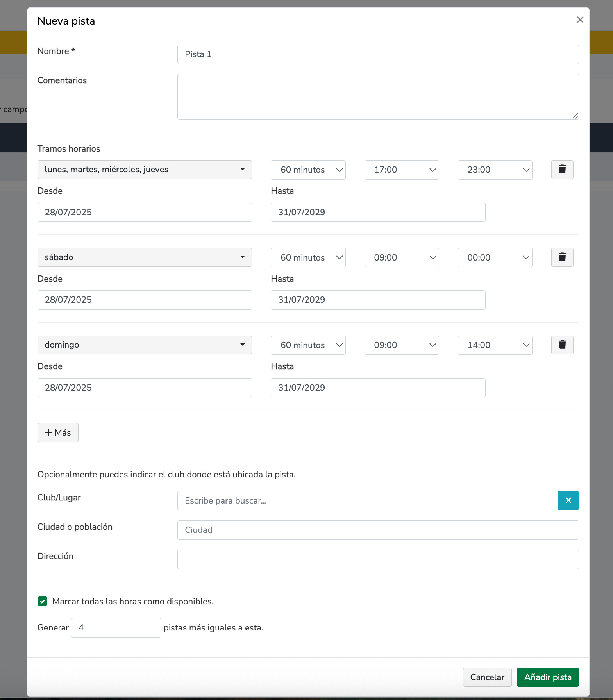This screenshot has height=700, width=613.
Task: Open the sábado days dropdown
Action: (145, 257)
